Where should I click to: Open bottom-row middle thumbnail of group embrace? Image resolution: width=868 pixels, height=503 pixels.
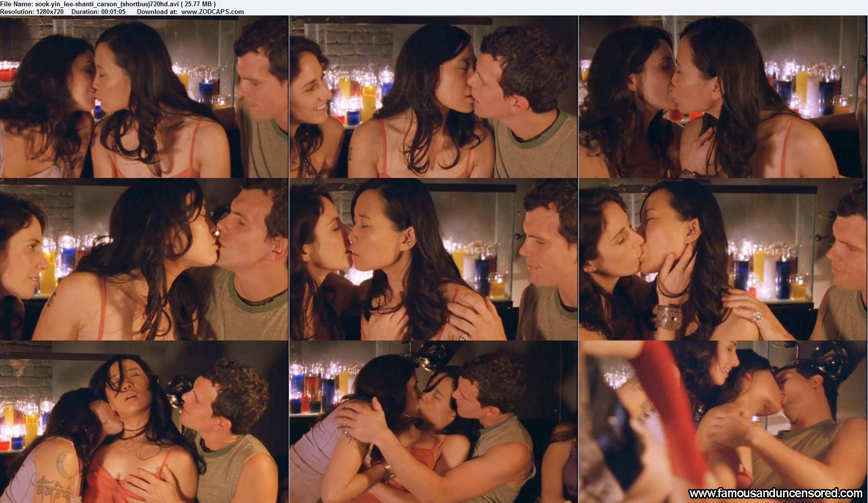coord(434,422)
